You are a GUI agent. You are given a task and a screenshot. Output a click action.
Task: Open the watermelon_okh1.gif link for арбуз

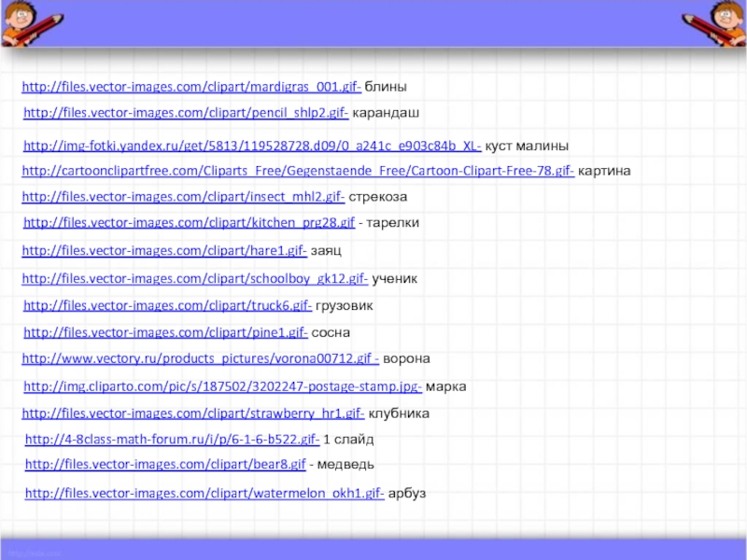(x=204, y=492)
